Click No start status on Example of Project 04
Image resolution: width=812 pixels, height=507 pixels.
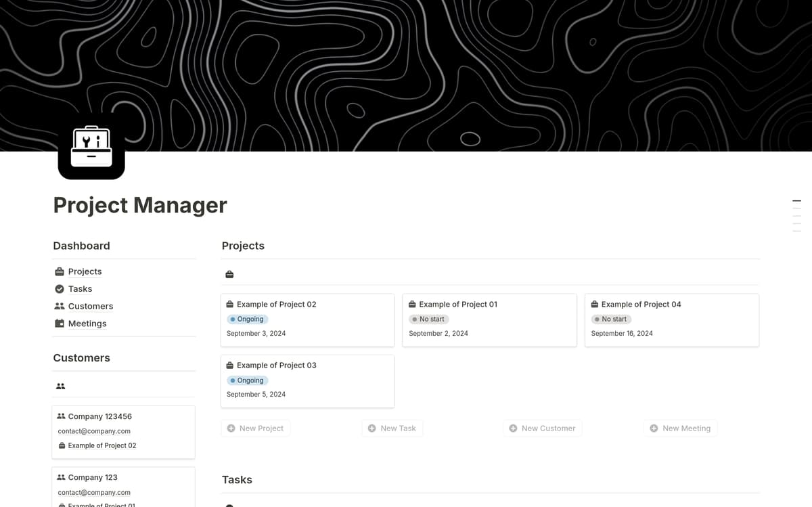point(611,319)
